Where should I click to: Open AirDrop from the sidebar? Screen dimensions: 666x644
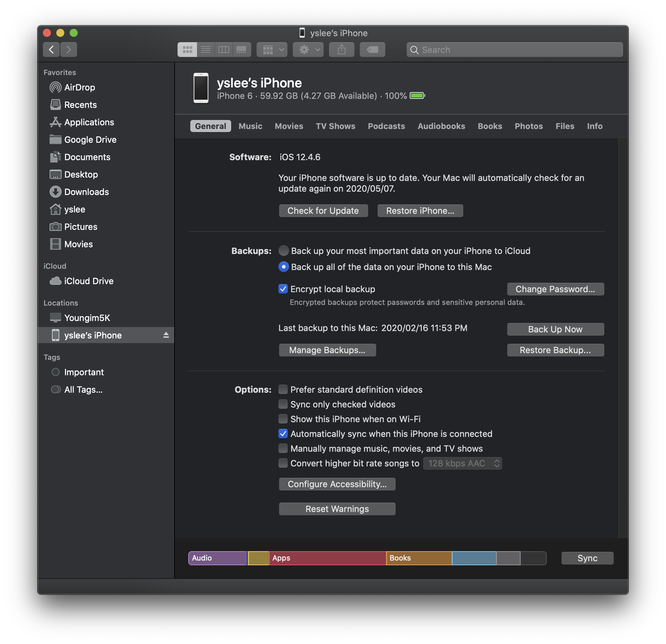coord(79,87)
